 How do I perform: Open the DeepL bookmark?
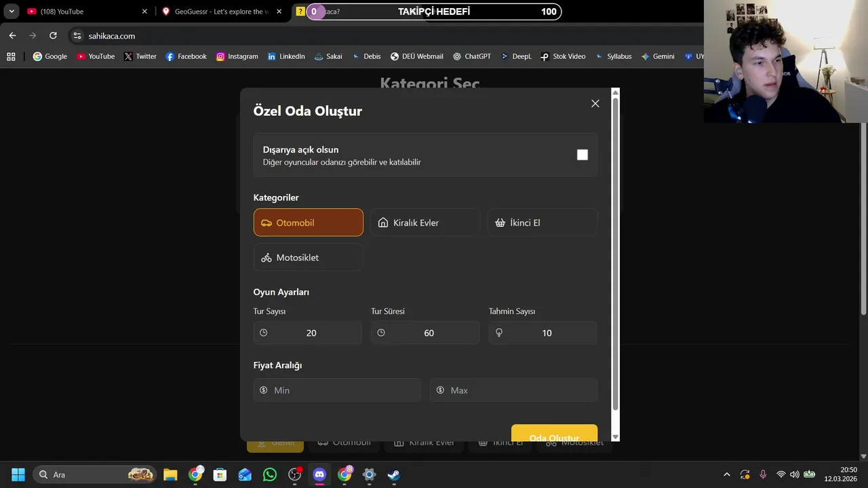click(x=516, y=57)
